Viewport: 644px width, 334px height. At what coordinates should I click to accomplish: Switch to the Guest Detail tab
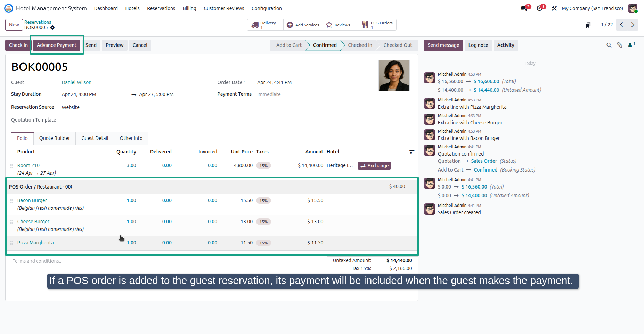tap(95, 138)
